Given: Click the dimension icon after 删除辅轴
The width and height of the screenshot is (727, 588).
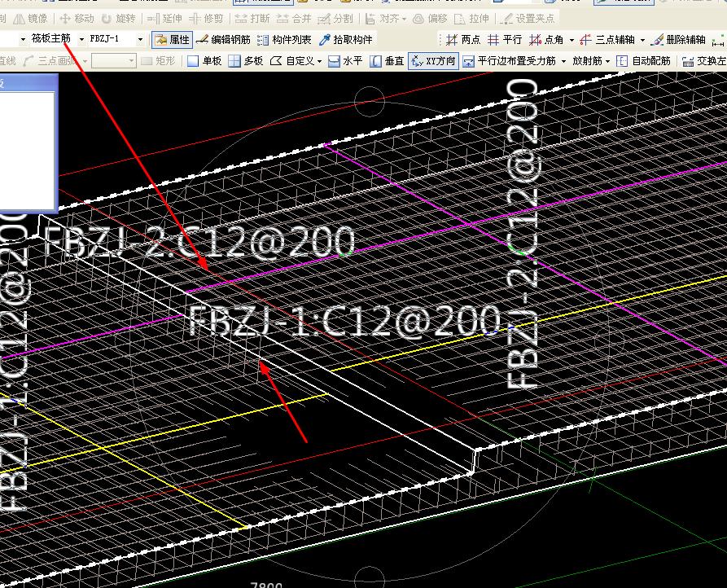Looking at the screenshot, I should click(718, 41).
